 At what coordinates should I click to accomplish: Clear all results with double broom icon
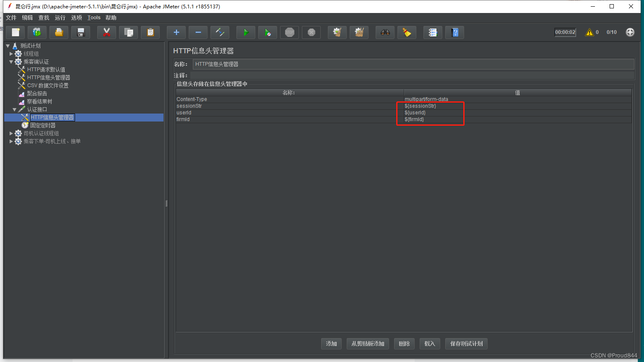[359, 32]
